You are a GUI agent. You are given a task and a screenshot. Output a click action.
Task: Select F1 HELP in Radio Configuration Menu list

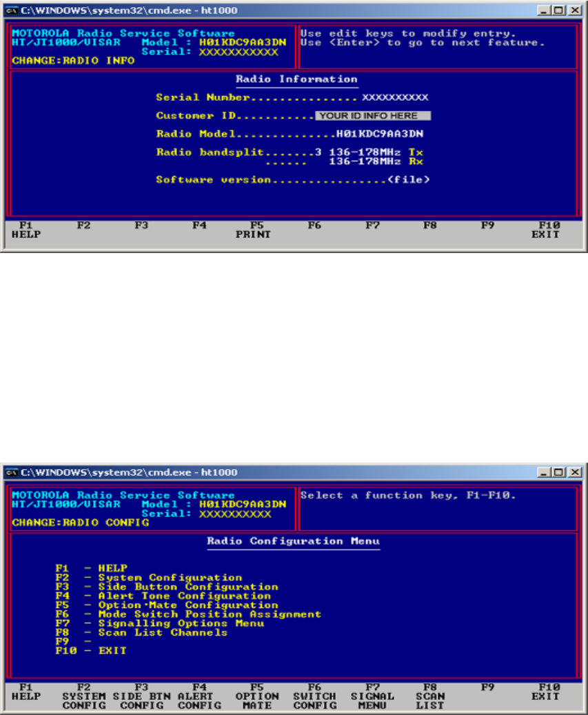pos(91,568)
